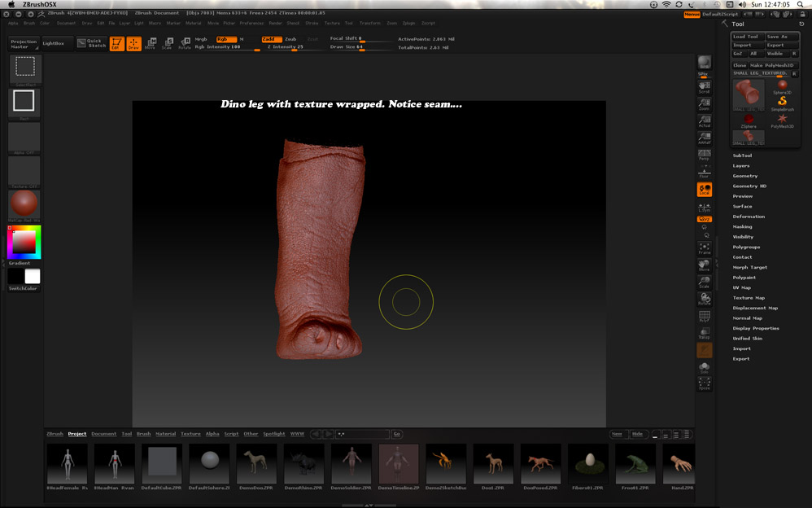Expand the SubTool subpalette
Viewport: 812px width, 508px height.
tap(742, 155)
